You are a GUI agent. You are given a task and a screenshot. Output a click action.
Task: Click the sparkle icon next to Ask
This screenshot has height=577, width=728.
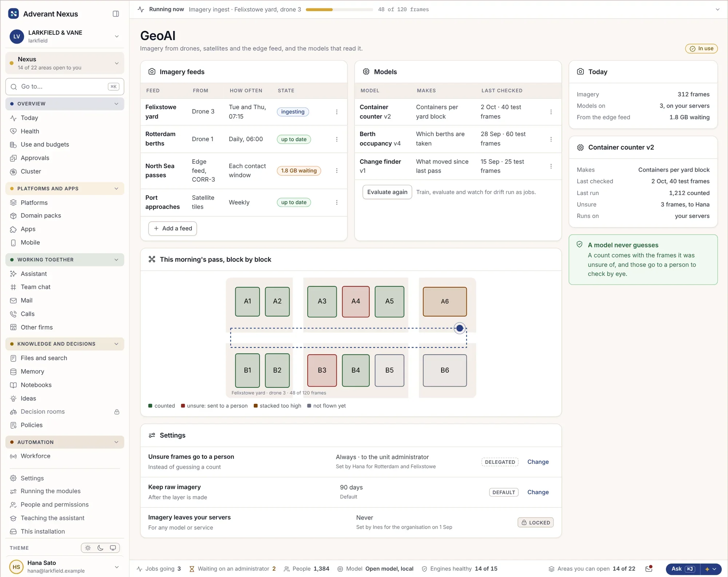707,569
